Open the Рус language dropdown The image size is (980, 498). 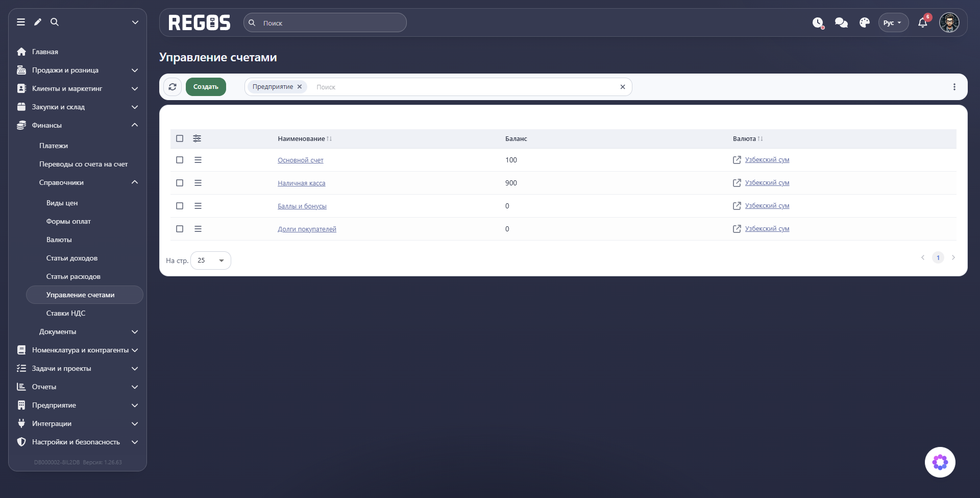click(893, 22)
